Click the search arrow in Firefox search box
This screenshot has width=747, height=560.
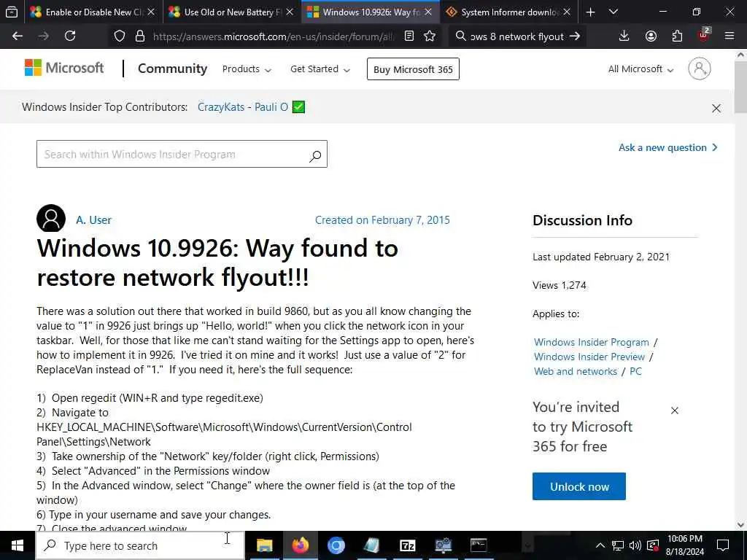[x=575, y=36]
